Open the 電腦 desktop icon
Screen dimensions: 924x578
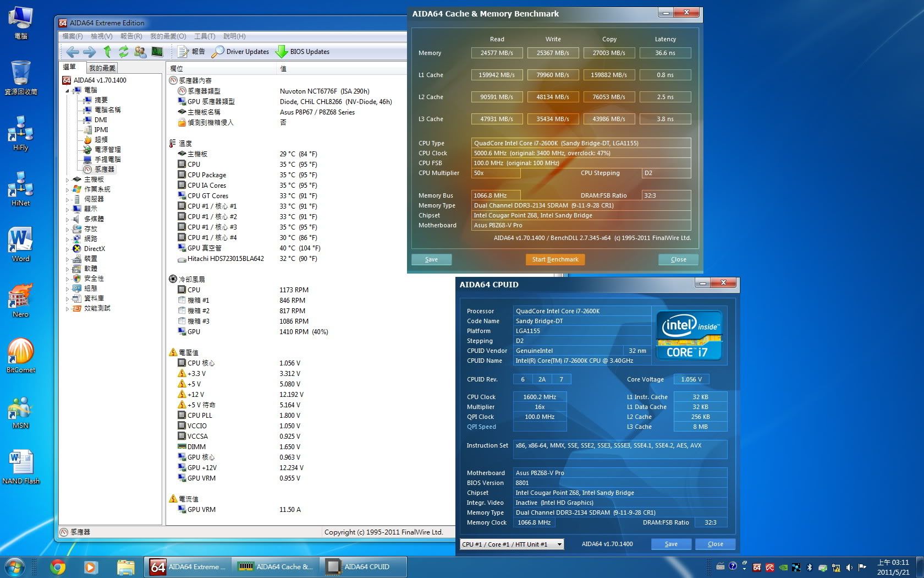[20, 23]
